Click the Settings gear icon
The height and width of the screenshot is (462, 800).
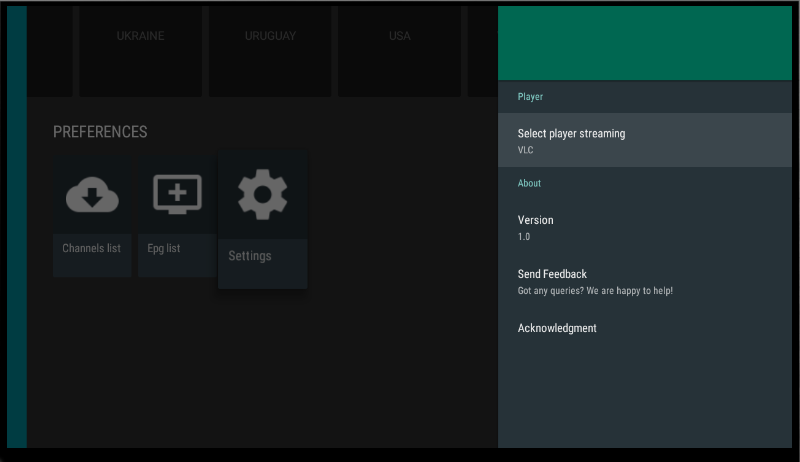(x=262, y=194)
